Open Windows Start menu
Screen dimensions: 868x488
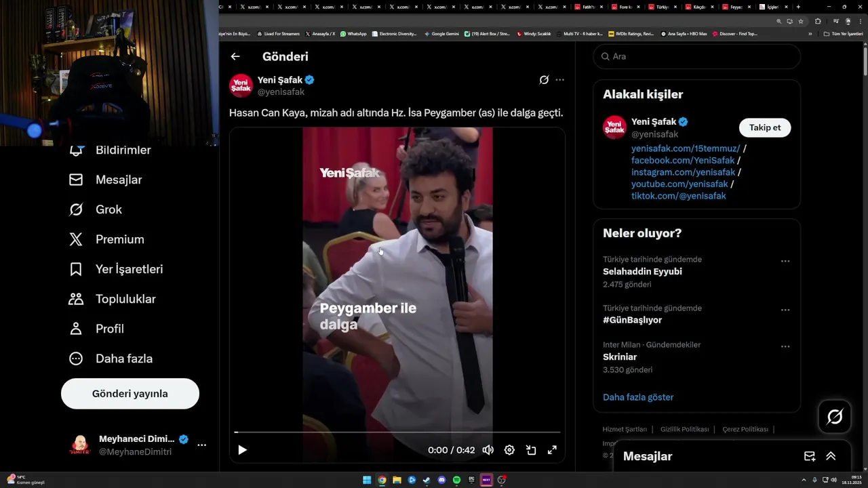[x=367, y=480]
